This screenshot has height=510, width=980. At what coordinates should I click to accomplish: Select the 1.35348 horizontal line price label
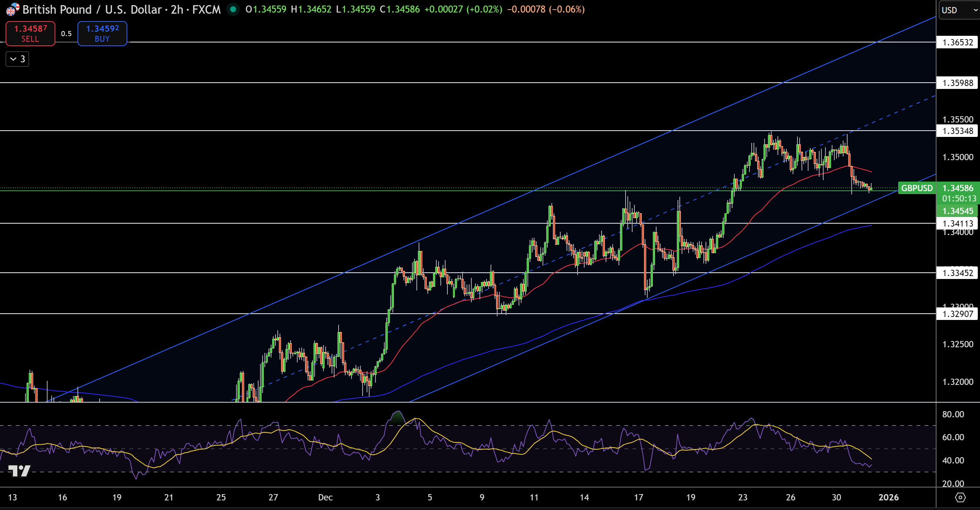(957, 131)
